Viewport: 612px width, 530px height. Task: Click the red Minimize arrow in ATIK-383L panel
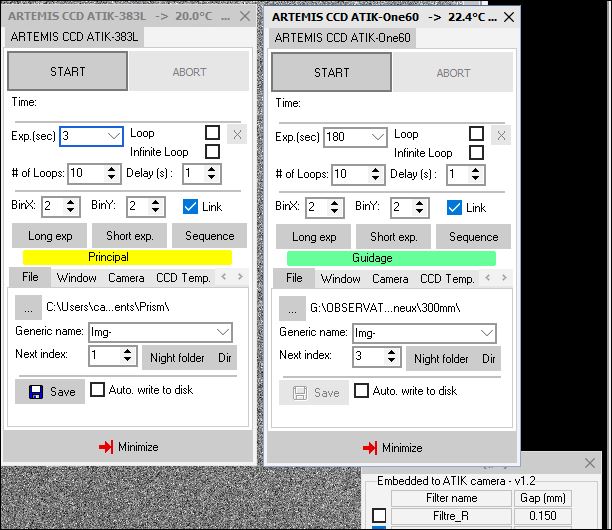pyautogui.click(x=105, y=447)
